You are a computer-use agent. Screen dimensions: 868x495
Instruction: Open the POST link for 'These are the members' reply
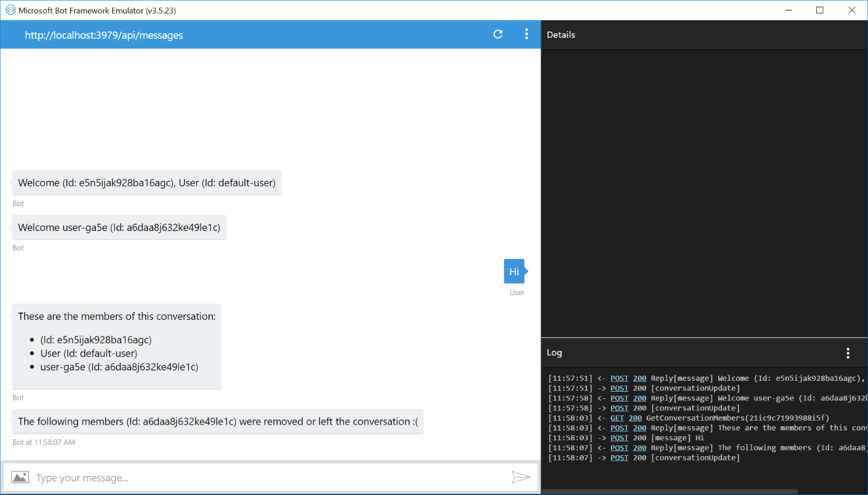click(619, 428)
